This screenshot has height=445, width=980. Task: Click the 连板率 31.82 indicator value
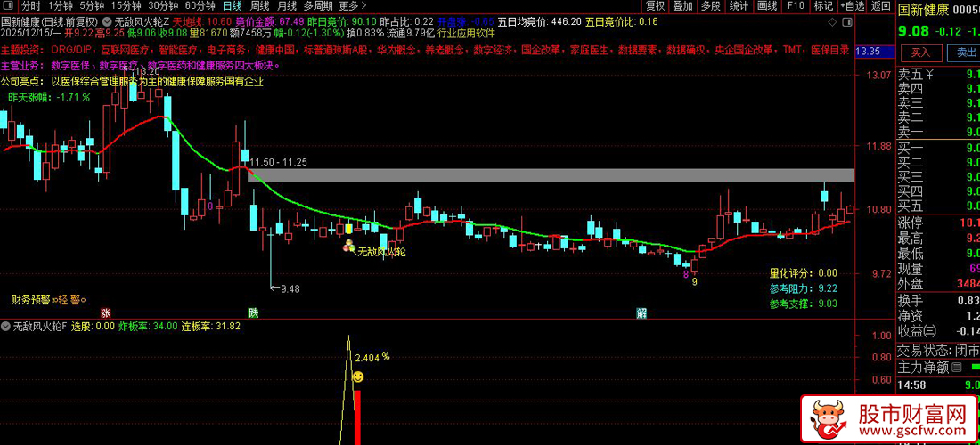point(210,326)
